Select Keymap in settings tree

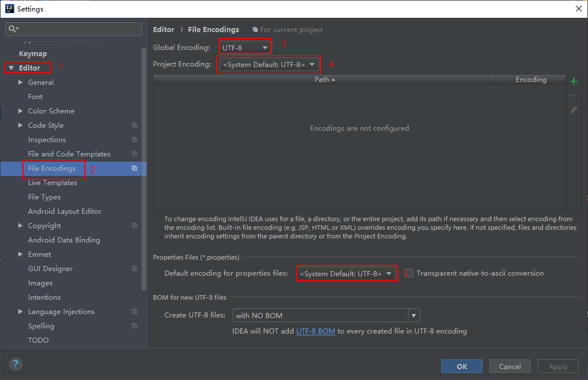(33, 54)
